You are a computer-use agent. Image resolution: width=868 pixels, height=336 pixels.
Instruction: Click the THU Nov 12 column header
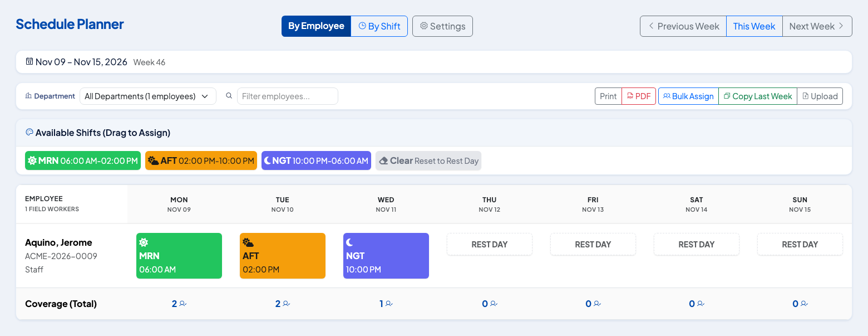(490, 204)
